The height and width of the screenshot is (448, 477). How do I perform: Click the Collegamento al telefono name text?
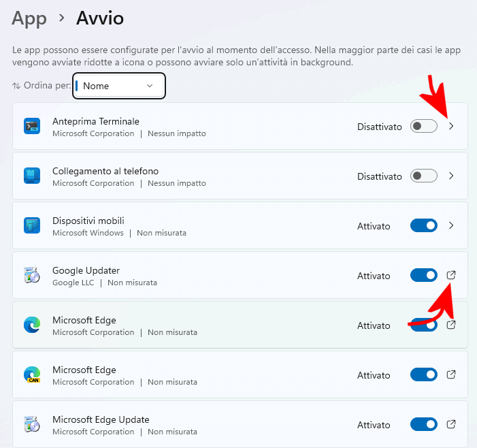(x=105, y=171)
